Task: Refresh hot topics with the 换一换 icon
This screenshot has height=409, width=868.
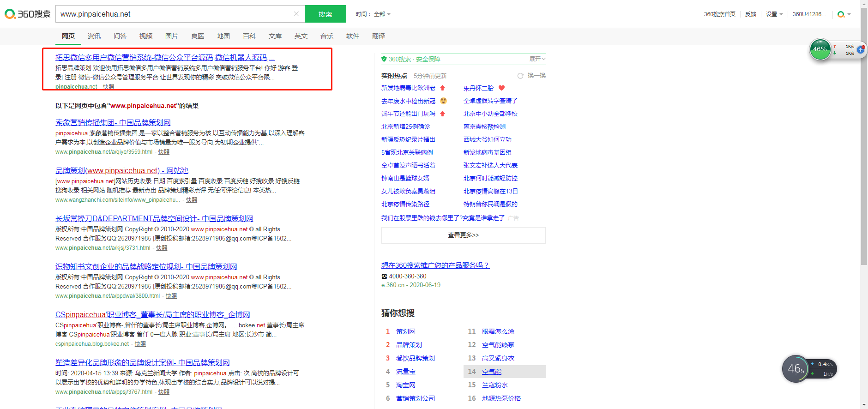Action: pyautogui.click(x=520, y=76)
